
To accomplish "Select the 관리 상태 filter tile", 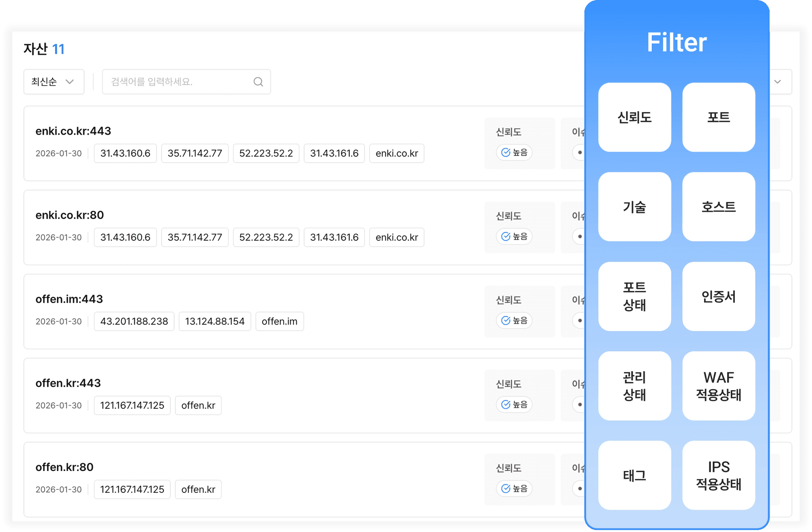I will pyautogui.click(x=634, y=386).
